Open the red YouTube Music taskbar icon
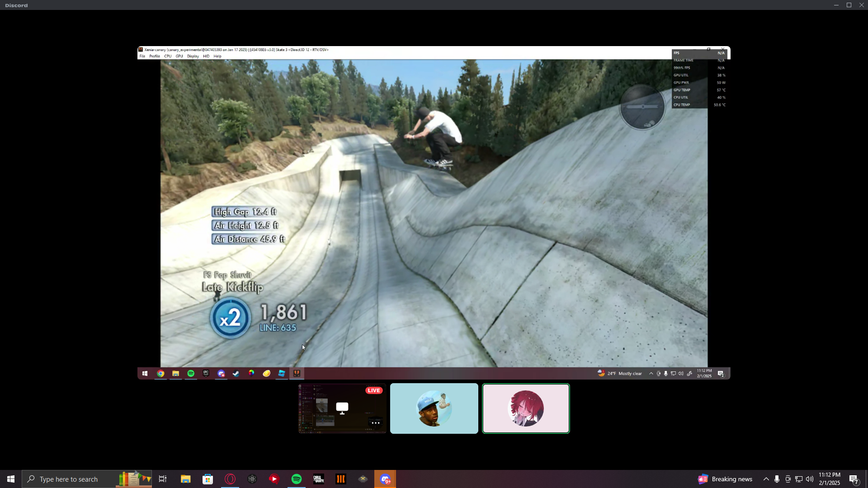Viewport: 868px width, 488px height. click(274, 479)
